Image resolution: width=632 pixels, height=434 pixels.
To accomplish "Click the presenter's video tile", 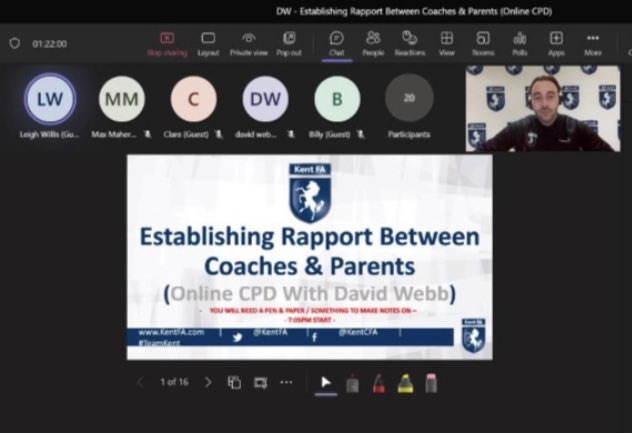I will tap(543, 108).
